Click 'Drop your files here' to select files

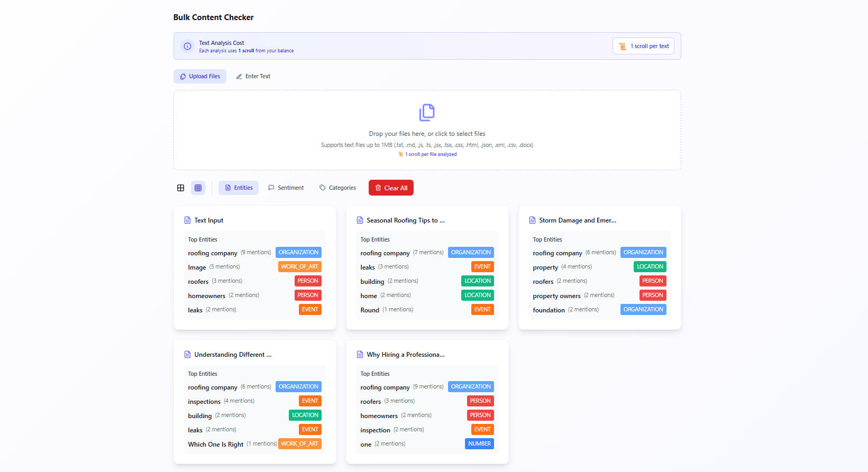click(427, 134)
